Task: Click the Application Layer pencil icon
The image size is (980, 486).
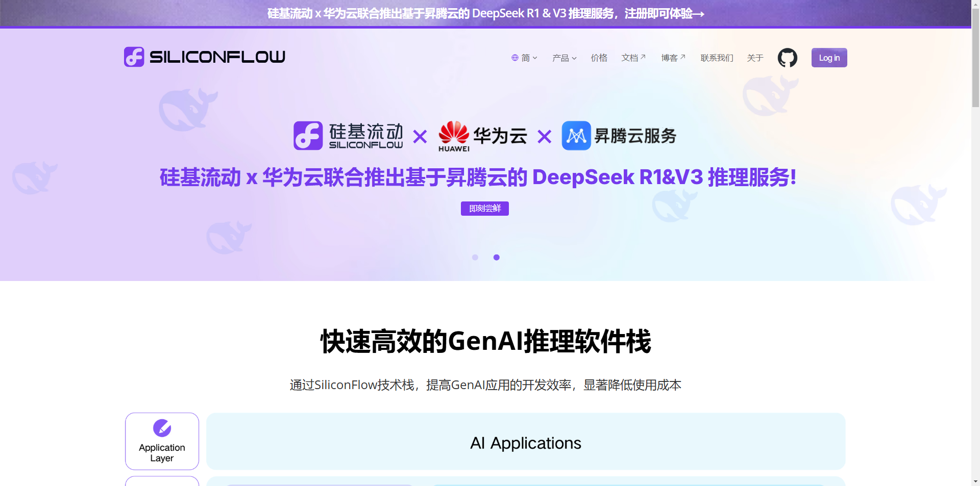Action: tap(162, 428)
